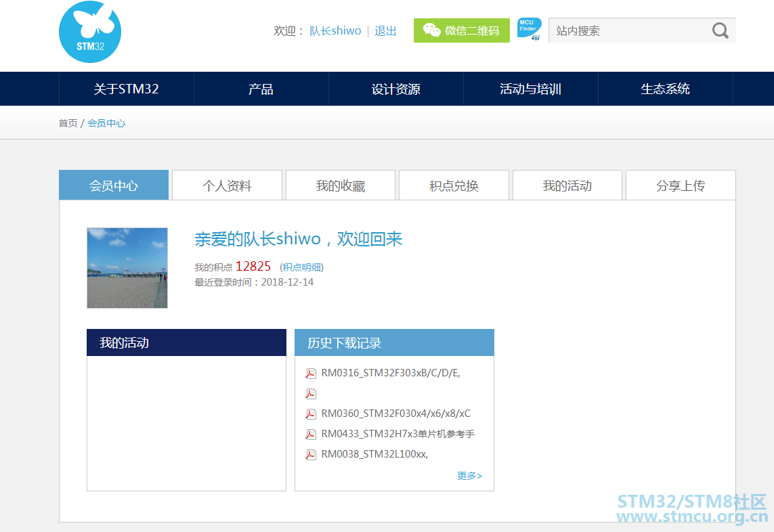Click PDF icon beside RM0316_STM32F303xB/C/D/E
The width and height of the screenshot is (774, 532).
(x=311, y=374)
